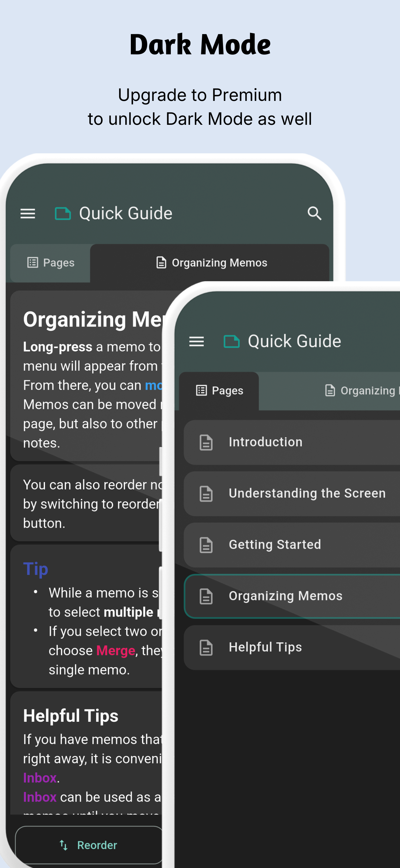Viewport: 400px width, 868px height.
Task: Click the green note icon in the front phone header
Action: click(232, 341)
